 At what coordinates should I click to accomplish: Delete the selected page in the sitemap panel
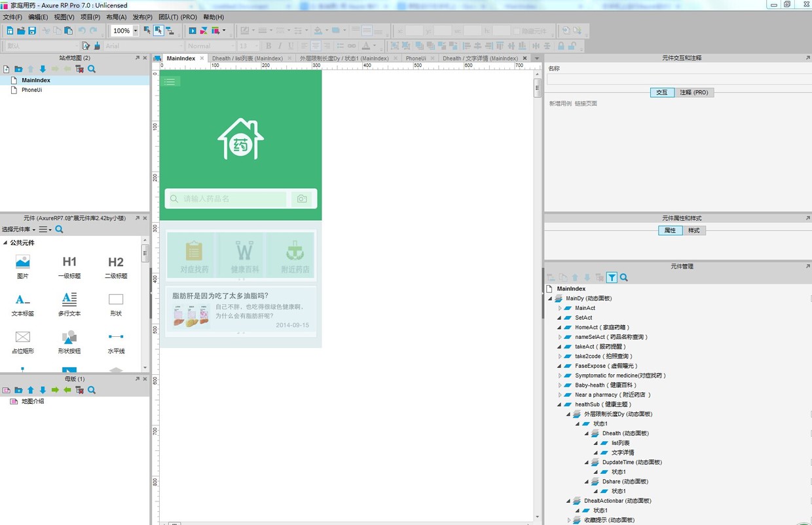tap(79, 69)
